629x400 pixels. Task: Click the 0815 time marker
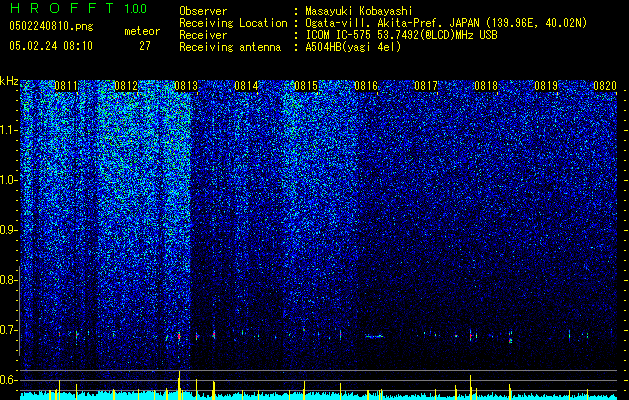306,86
